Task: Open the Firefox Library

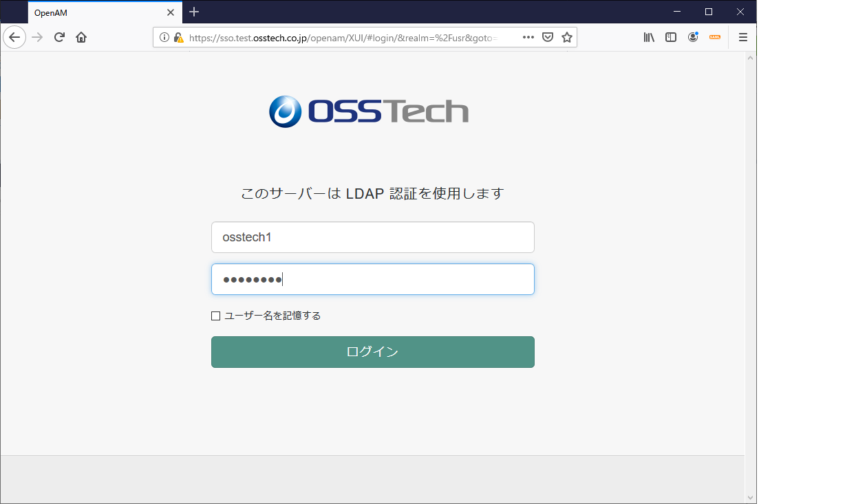Action: tap(649, 37)
